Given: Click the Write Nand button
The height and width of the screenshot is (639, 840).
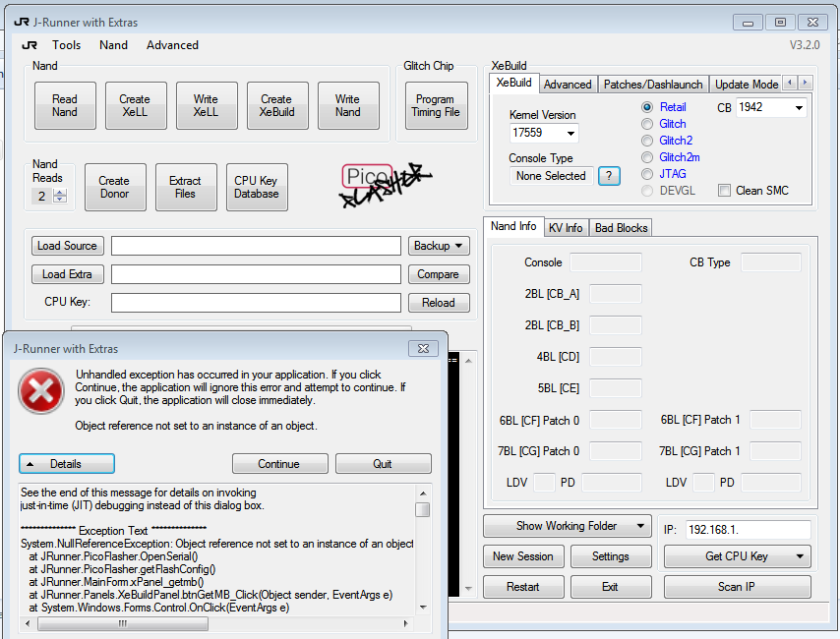Looking at the screenshot, I should 348,105.
